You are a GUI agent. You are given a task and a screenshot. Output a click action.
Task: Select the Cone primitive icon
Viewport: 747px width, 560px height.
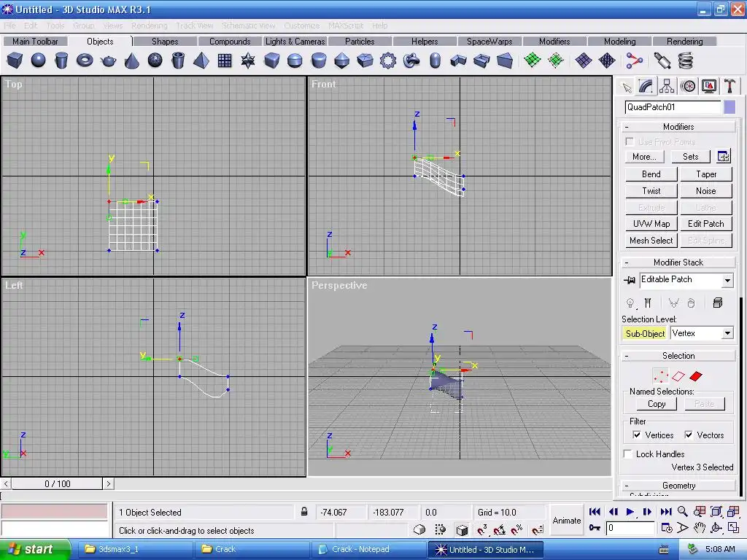(131, 61)
